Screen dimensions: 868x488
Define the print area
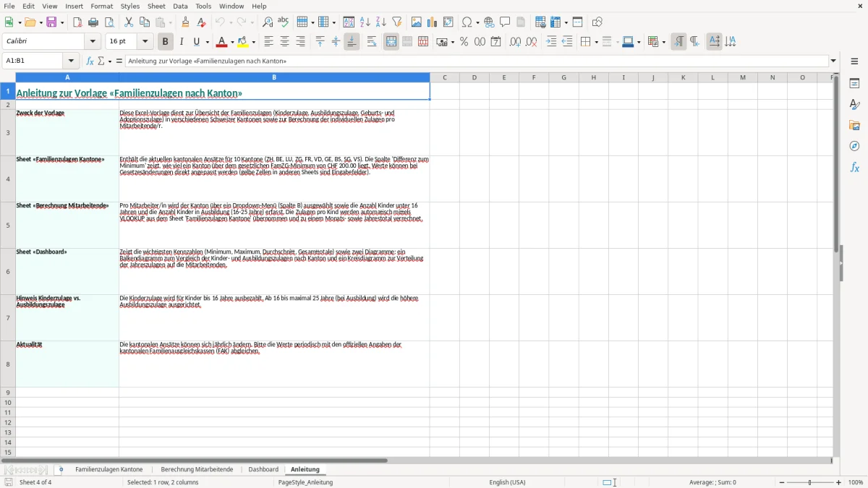(x=540, y=22)
